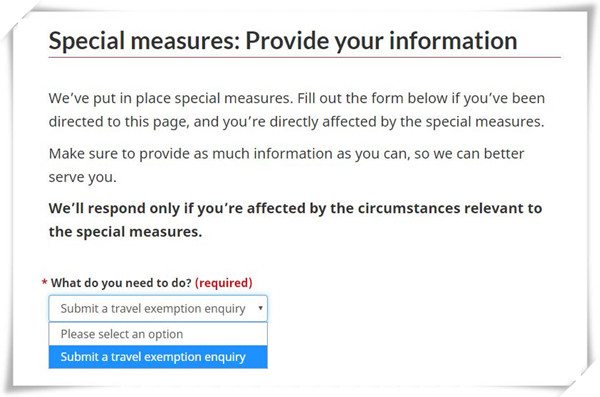Click the 'Make sure to provide' paragraph line
The height and width of the screenshot is (397, 600).
point(286,154)
